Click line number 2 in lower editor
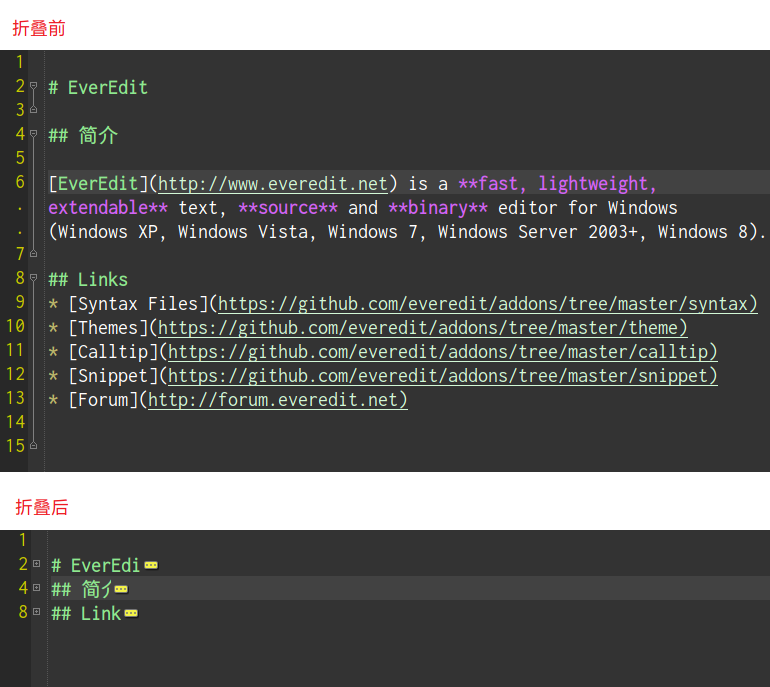Viewport: 770px width, 687px height. tap(23, 564)
